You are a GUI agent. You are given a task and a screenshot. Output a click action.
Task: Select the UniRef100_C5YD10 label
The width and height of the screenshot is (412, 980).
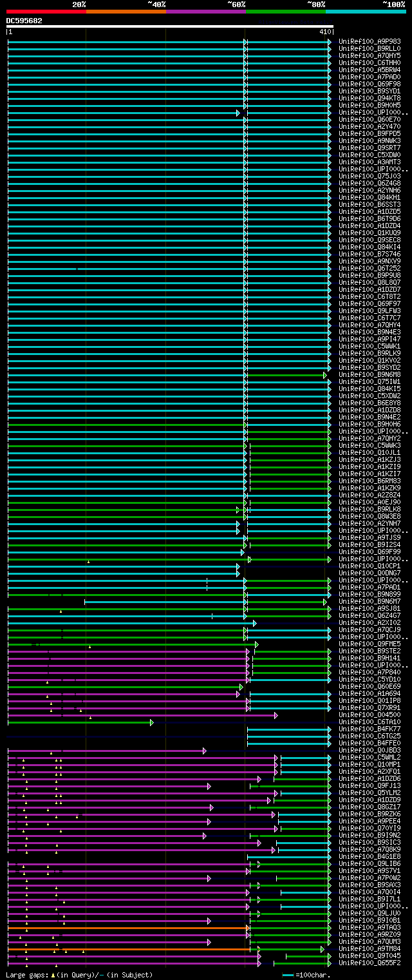pyautogui.click(x=371, y=679)
